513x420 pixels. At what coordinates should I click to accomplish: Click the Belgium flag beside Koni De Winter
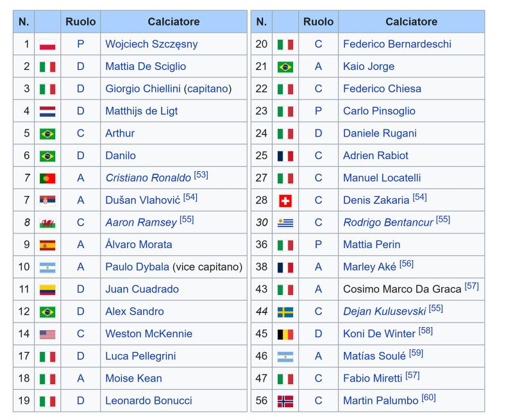(x=285, y=334)
